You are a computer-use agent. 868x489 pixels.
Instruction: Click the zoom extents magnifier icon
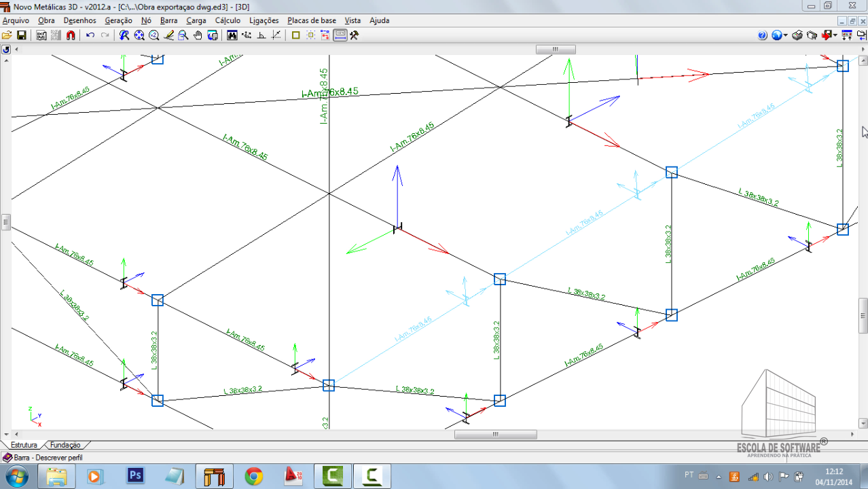(139, 35)
